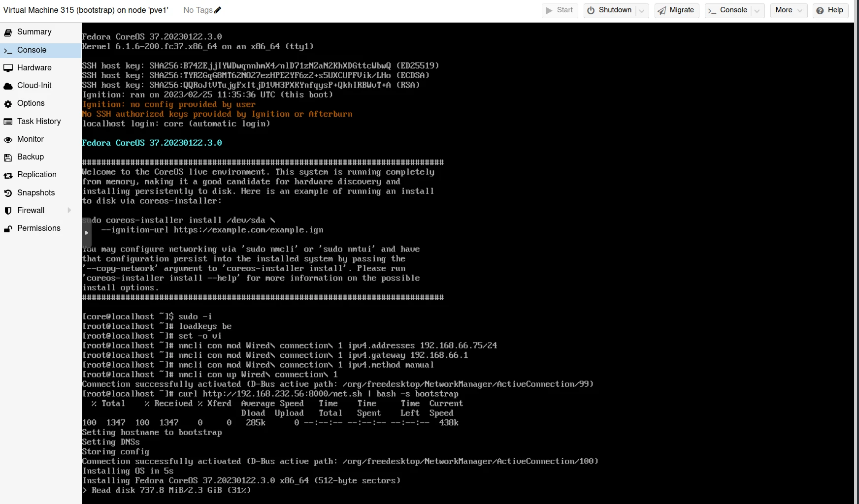Expand the noVNC control panel handle
859x504 pixels.
[x=87, y=233]
